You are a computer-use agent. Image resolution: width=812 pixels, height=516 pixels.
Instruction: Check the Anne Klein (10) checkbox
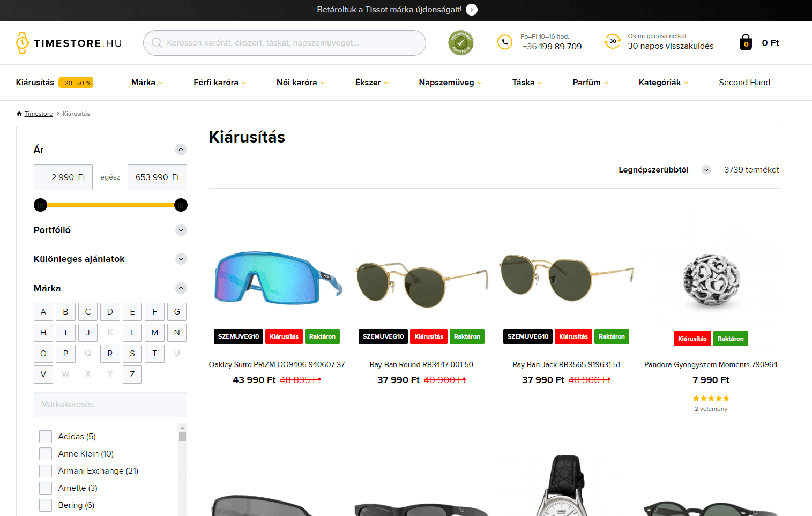pos(46,454)
